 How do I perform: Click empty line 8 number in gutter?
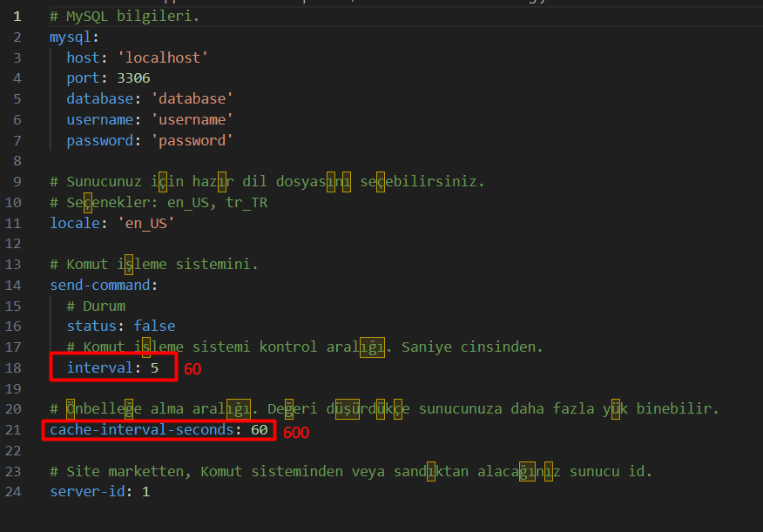(x=17, y=161)
